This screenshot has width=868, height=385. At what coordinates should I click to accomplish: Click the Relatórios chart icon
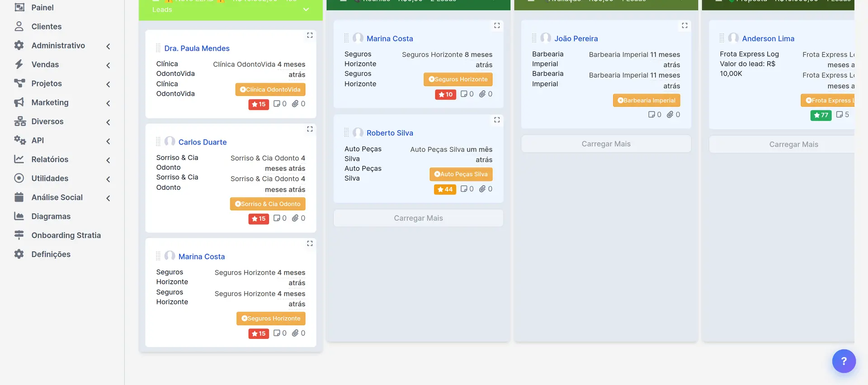[x=19, y=159]
